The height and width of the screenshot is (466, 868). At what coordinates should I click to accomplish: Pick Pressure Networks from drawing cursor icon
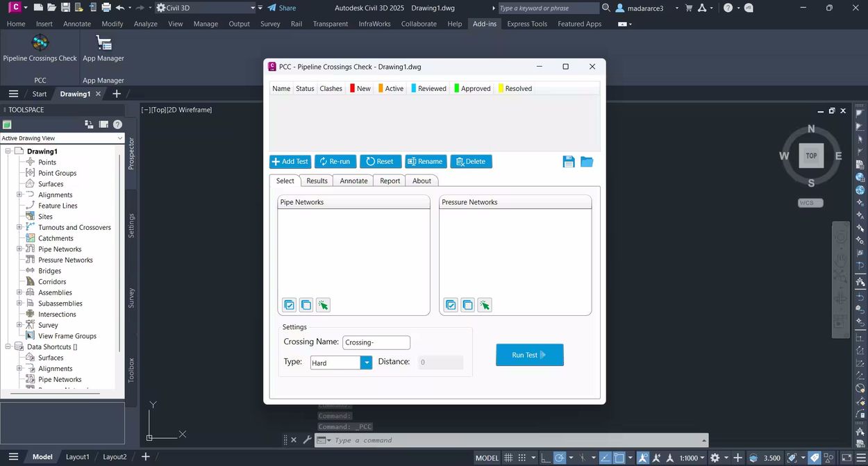tap(485, 305)
